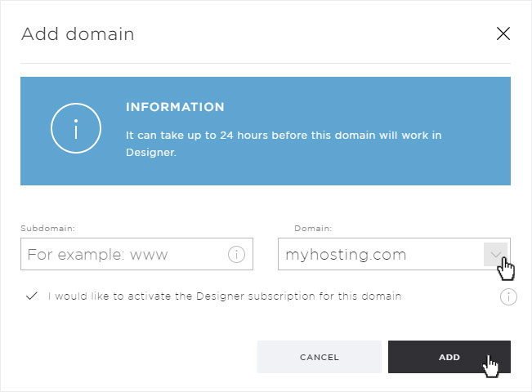The height and width of the screenshot is (392, 532).
Task: Click the 'Add domain' dialog title
Action: tap(78, 34)
